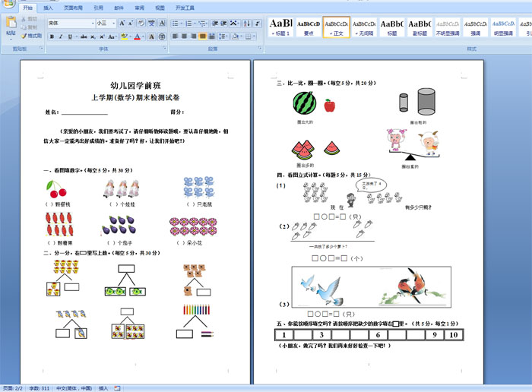Apply the 副标题 (Subtitle) style

pyautogui.click(x=420, y=27)
